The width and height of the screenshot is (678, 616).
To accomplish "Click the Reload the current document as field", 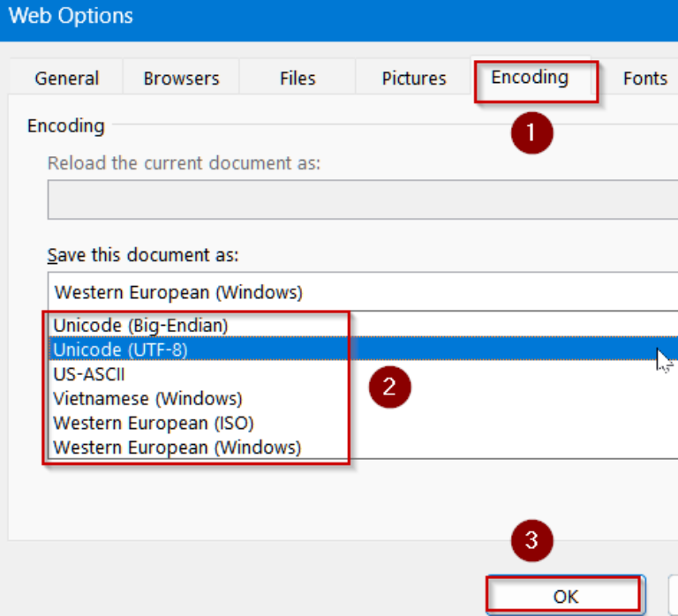I will (x=362, y=199).
